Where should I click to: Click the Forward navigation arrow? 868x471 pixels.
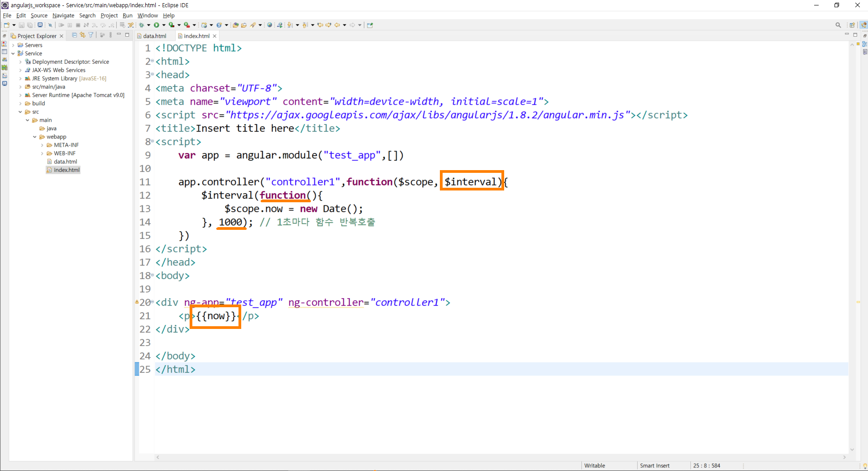click(353, 25)
